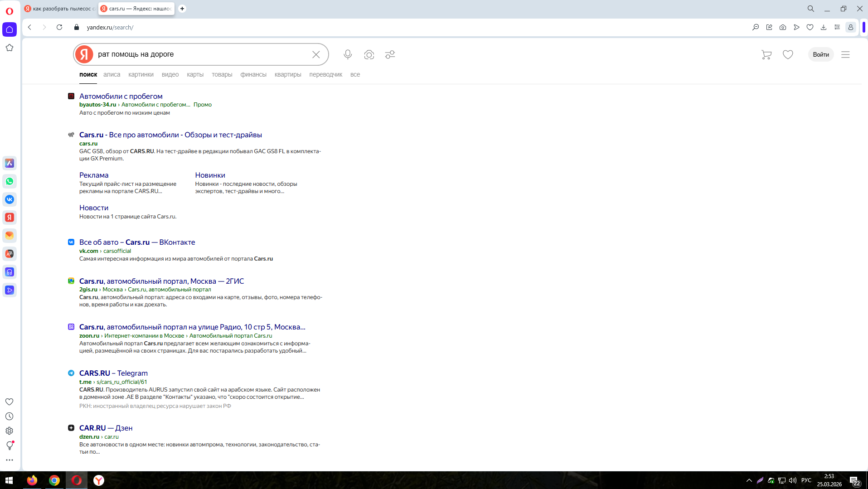Open the 'квартиры' search tab
The height and width of the screenshot is (489, 868).
click(x=288, y=74)
